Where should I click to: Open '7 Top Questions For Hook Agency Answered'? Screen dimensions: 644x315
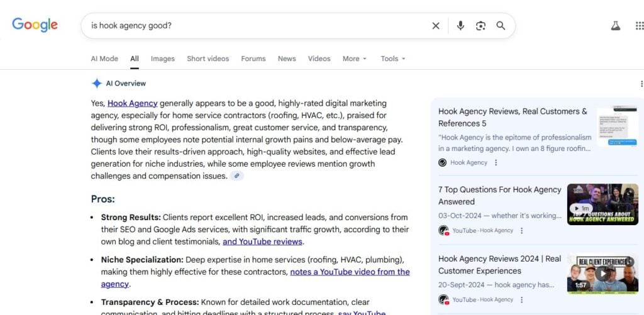click(499, 196)
